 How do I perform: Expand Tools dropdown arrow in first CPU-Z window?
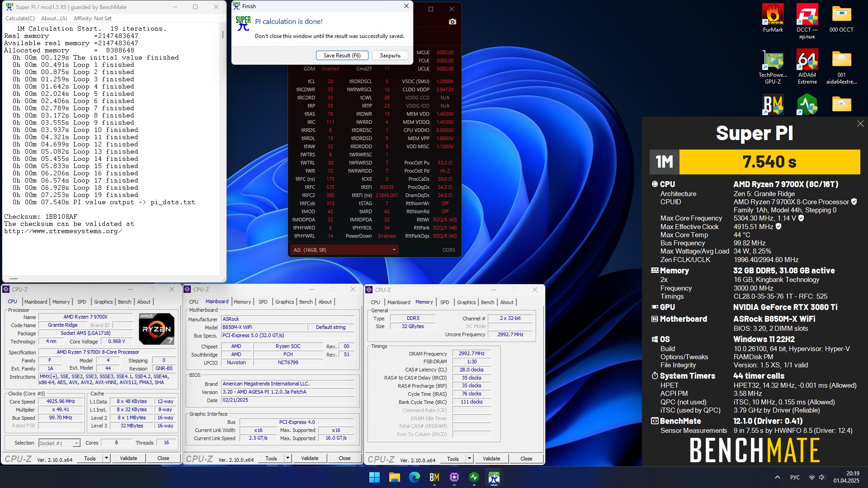coord(107,458)
